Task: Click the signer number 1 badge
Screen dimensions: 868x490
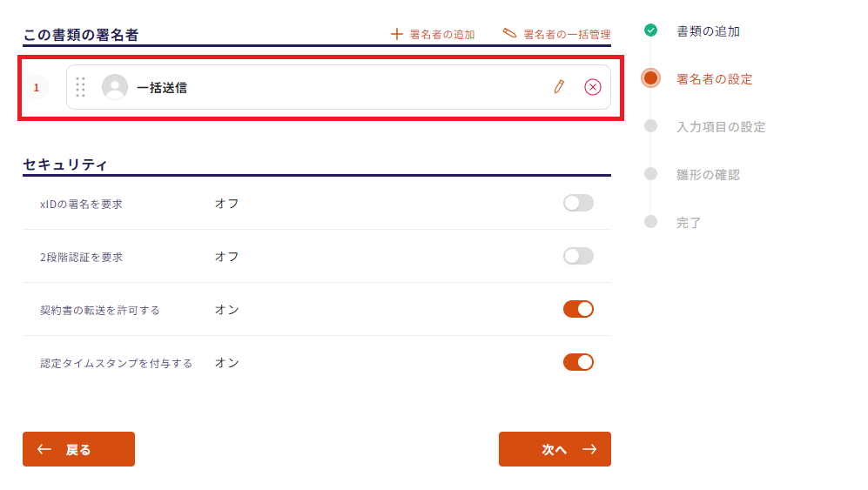Action: 36,87
